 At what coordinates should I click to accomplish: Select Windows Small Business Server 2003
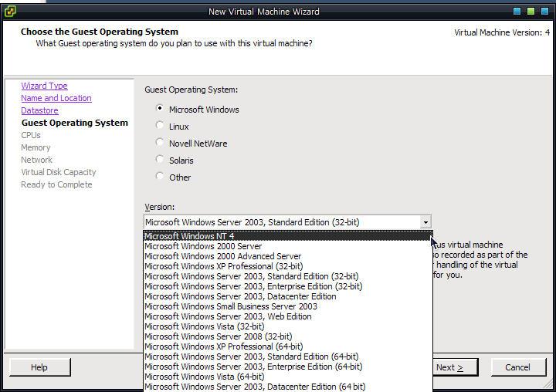(x=288, y=306)
